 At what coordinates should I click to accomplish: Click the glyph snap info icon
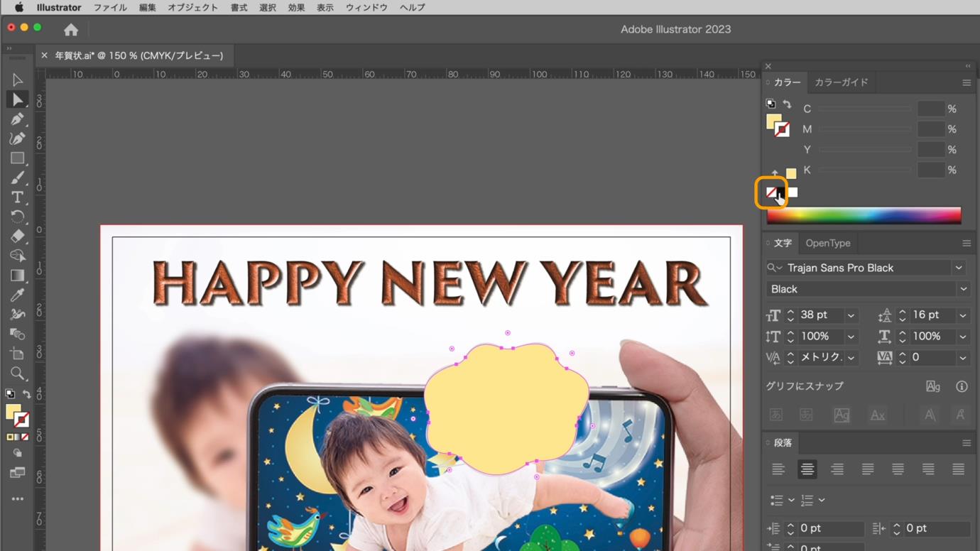click(x=962, y=386)
